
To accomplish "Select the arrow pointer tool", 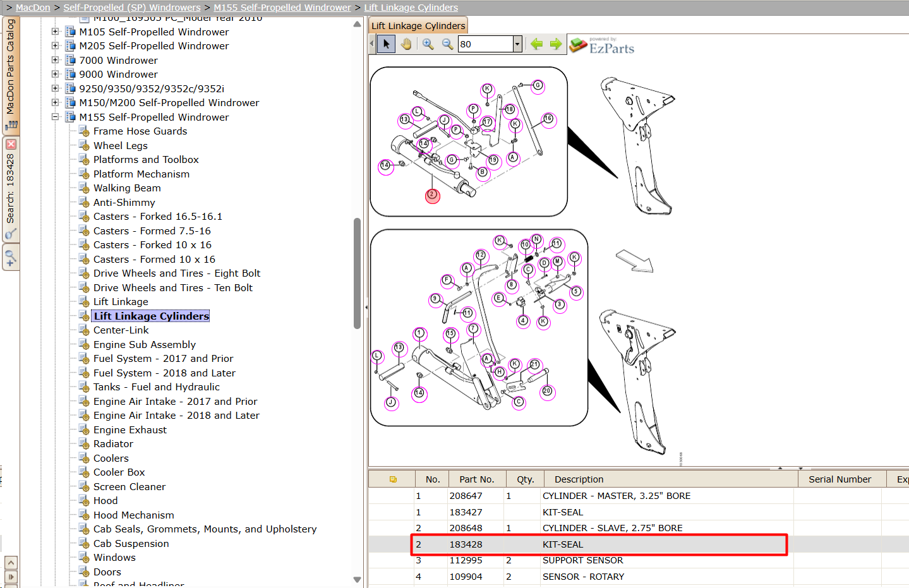I will pyautogui.click(x=386, y=44).
